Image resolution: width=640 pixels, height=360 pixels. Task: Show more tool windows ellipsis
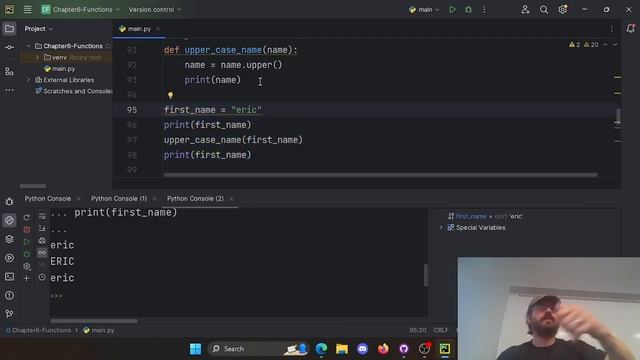[x=9, y=90]
